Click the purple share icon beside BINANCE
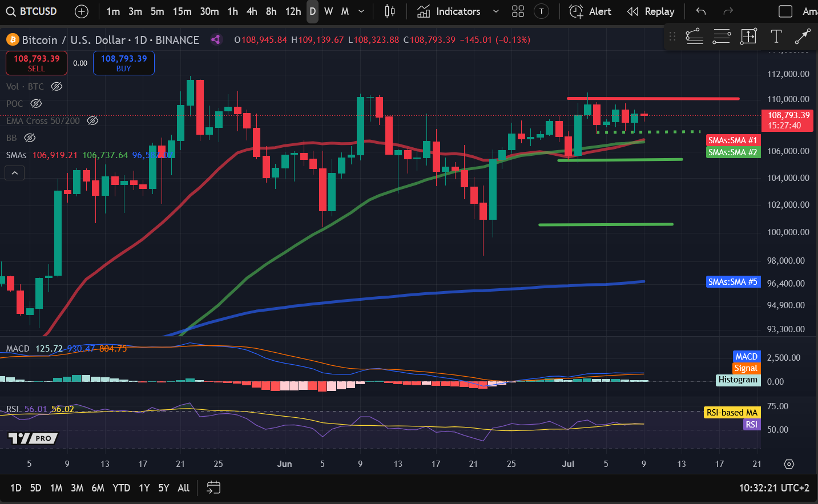 pyautogui.click(x=216, y=39)
